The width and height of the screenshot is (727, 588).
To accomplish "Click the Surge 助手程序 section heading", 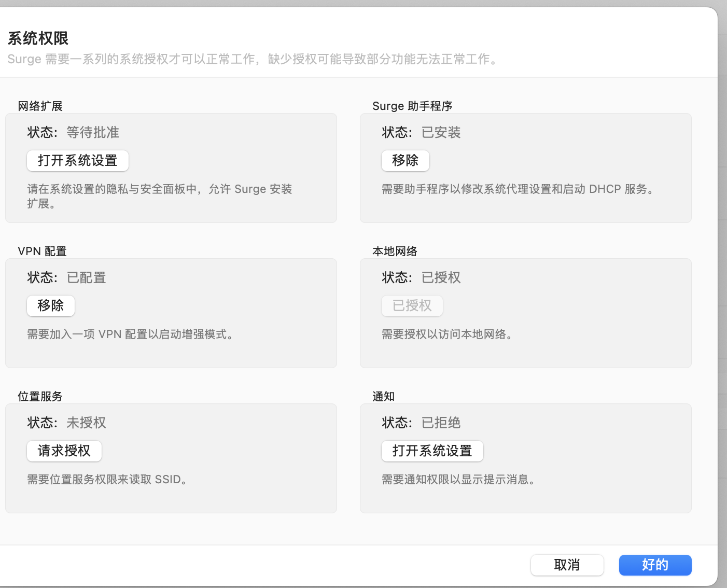I will (x=412, y=106).
